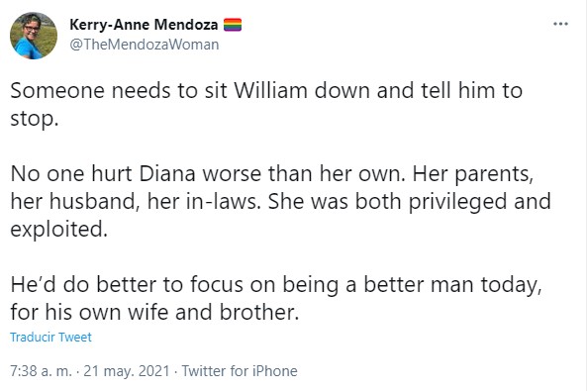Click the first paragraph mentioning William
Screen dimensions: 588x391
(266, 105)
